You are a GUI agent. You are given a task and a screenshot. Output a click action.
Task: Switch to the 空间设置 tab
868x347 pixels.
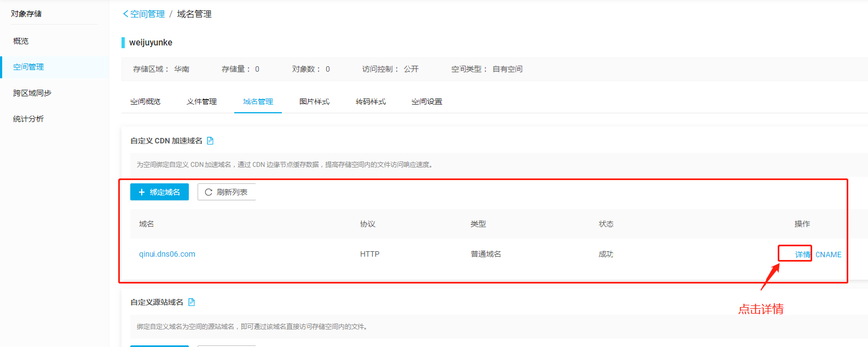427,102
